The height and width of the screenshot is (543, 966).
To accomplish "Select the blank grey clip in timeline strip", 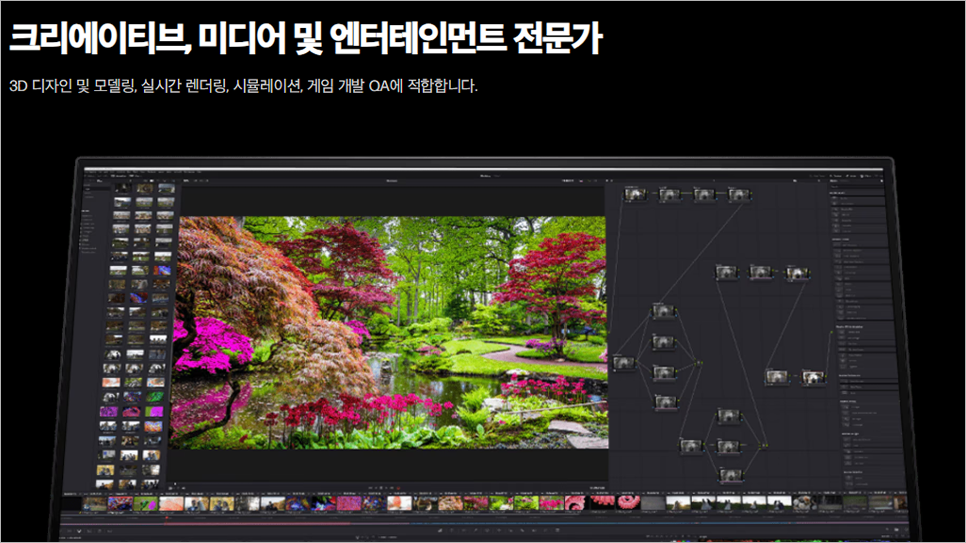I will (653, 503).
